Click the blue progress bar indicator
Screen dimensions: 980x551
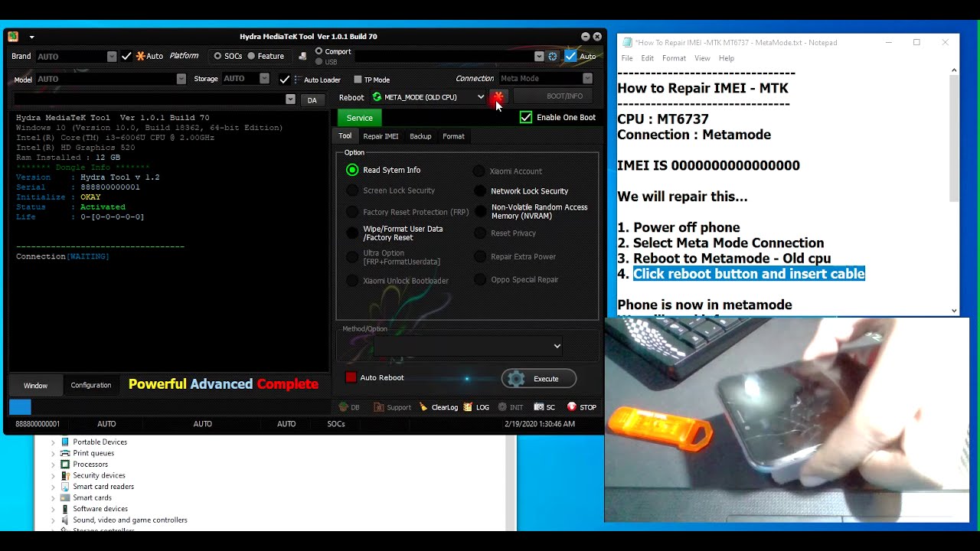[20, 407]
